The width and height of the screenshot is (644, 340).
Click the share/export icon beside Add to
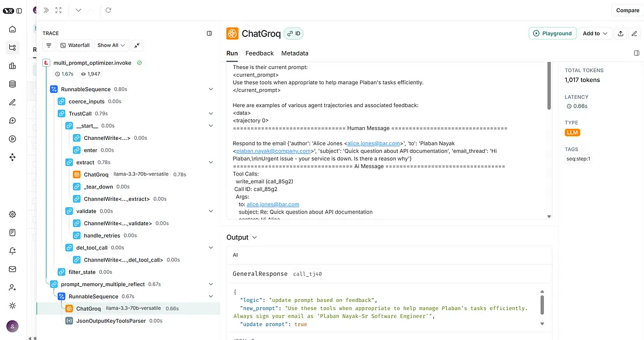click(621, 34)
